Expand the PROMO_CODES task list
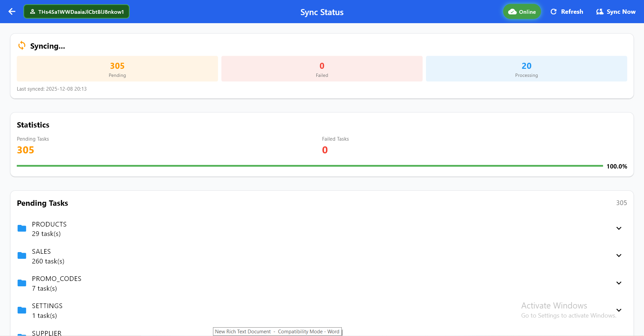Image resolution: width=644 pixels, height=336 pixels. (x=619, y=283)
